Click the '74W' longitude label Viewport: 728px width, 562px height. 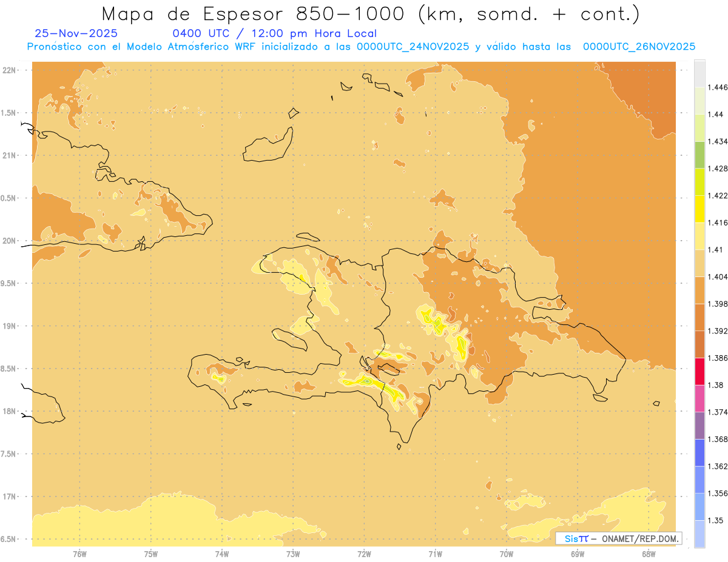click(x=222, y=554)
